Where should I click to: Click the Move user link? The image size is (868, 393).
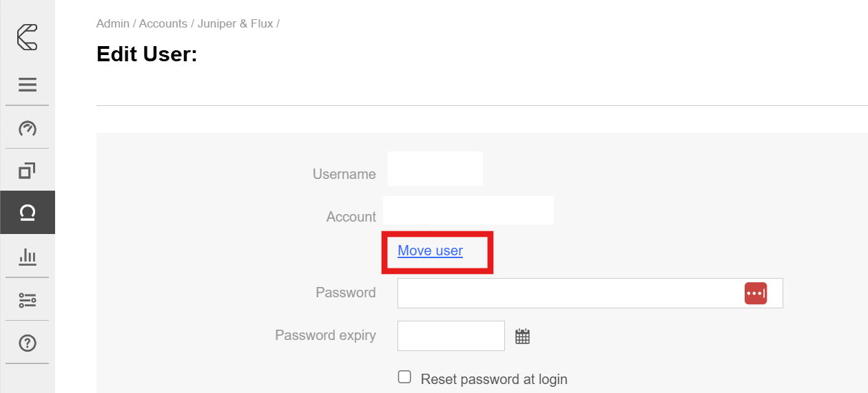coord(431,251)
